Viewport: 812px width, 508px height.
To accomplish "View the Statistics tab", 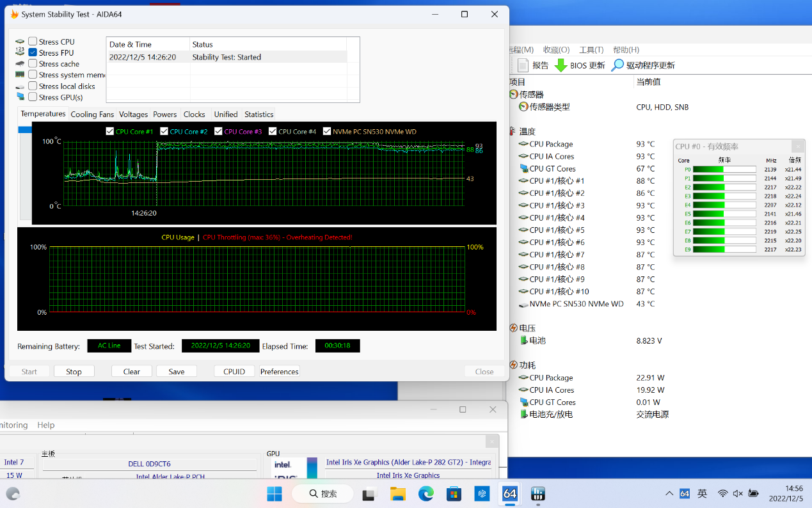I will pos(259,115).
